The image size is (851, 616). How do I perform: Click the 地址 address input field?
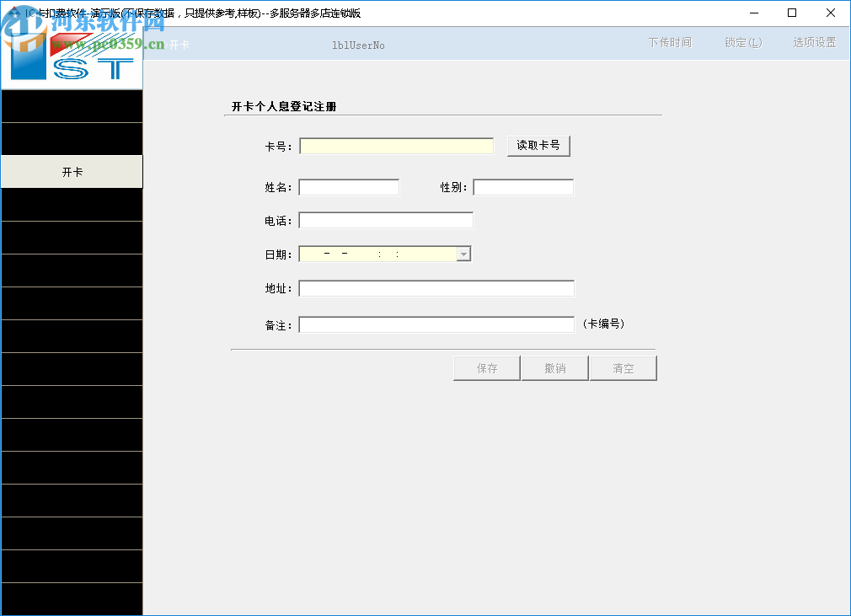(436, 287)
